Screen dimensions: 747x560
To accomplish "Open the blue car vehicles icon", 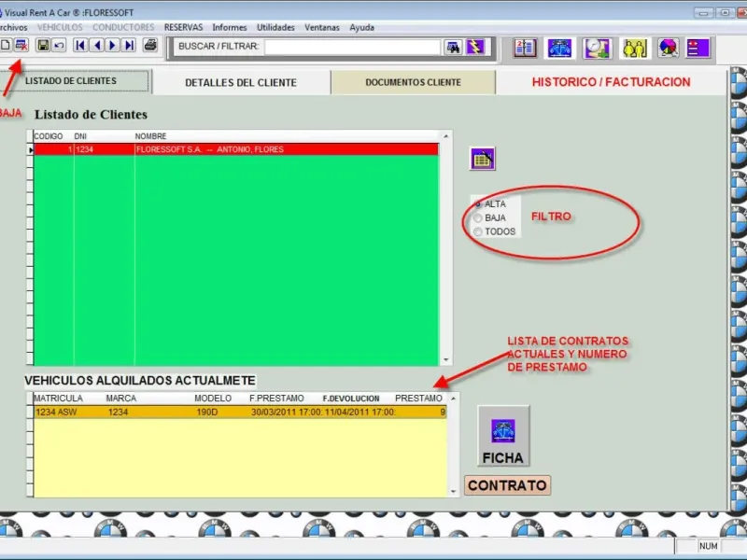I will tap(559, 49).
